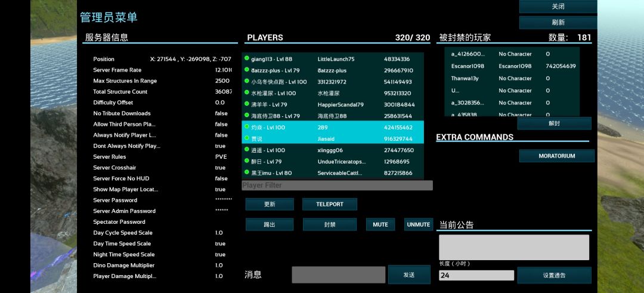This screenshot has height=293, width=644.
Task: Click green status dot of 沸羊羊
Action: pyautogui.click(x=247, y=104)
